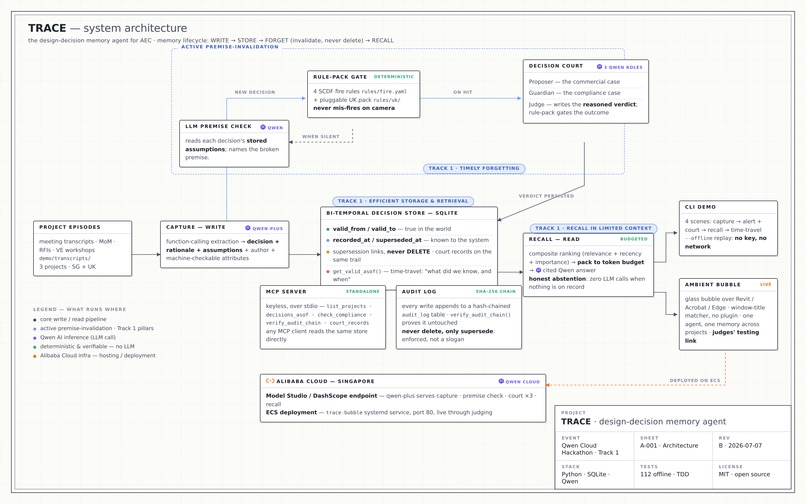Click the 'ON HIT' arrow label
806x504 pixels.
coord(463,92)
